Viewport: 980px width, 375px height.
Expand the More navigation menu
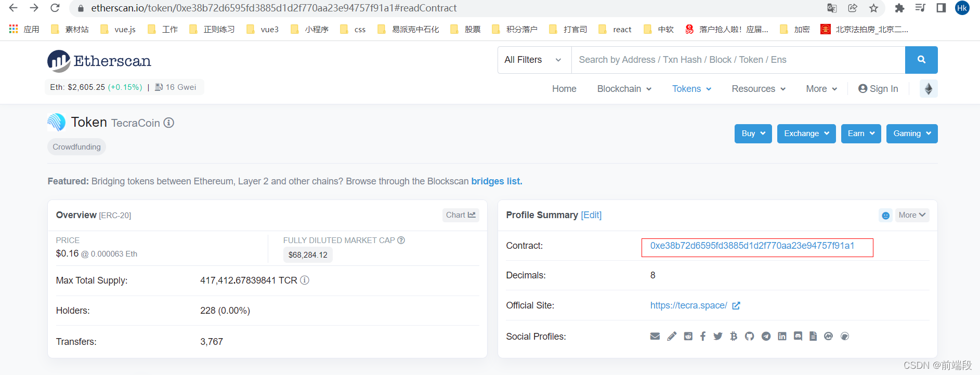[821, 89]
